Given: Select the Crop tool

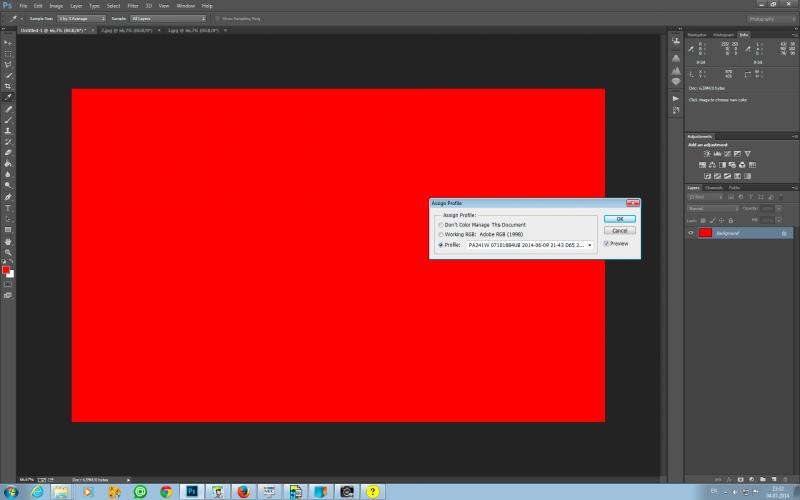Looking at the screenshot, I should click(8, 87).
